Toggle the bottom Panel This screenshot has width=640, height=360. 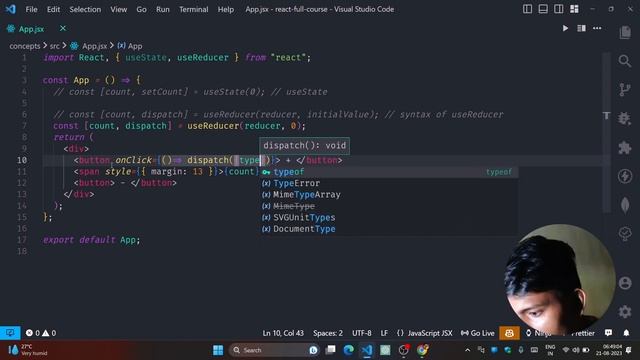tap(543, 9)
